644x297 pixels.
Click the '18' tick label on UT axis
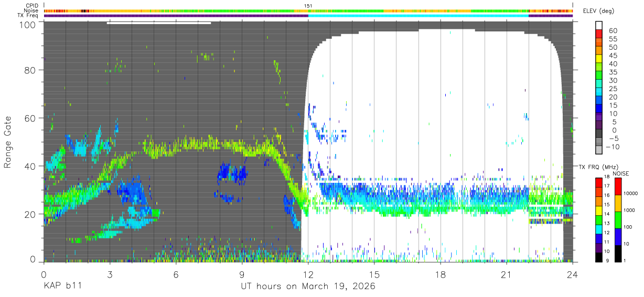click(x=441, y=274)
